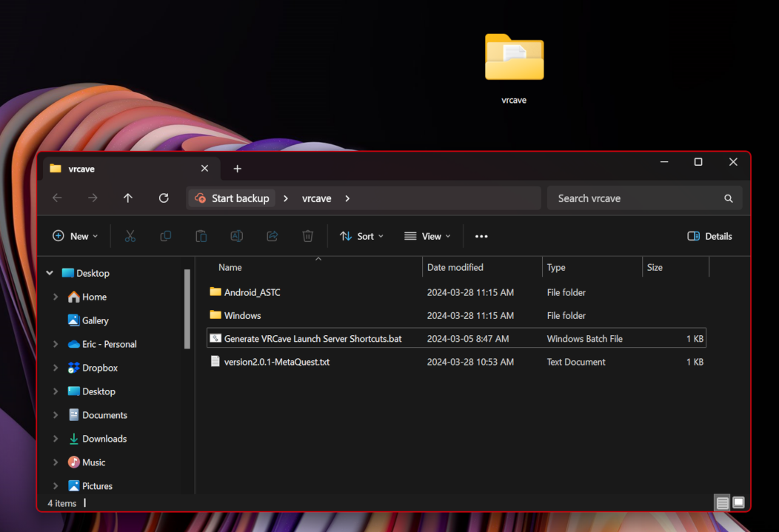Select the vrcave tab

click(118, 169)
